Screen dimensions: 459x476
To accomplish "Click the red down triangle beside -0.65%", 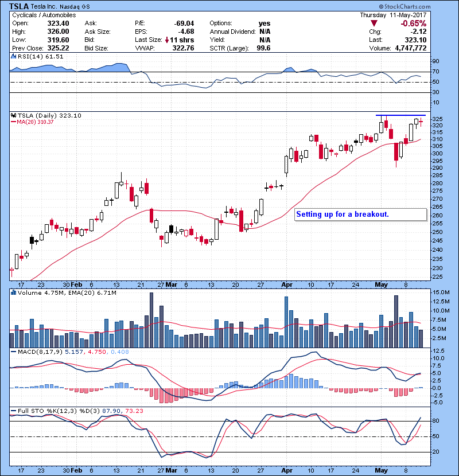I will click(374, 24).
